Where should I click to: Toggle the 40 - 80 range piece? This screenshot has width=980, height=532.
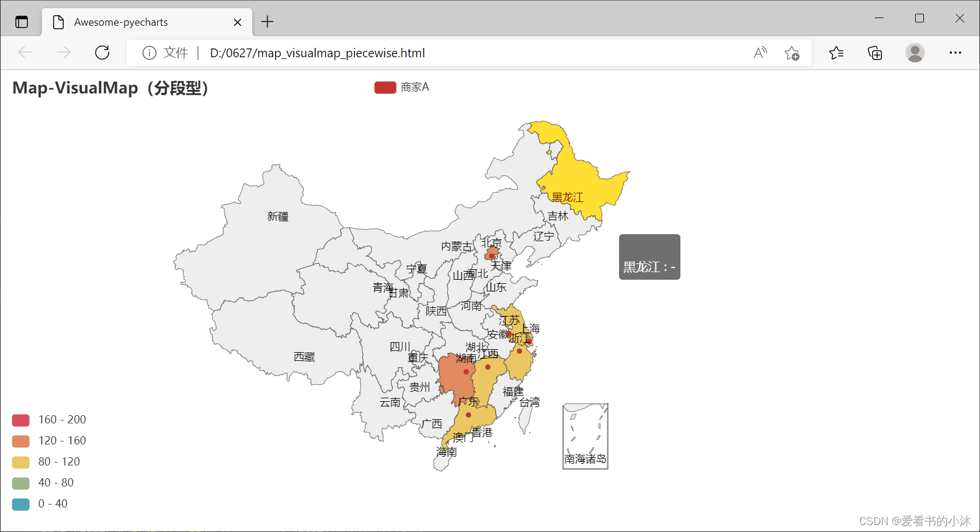[43, 483]
